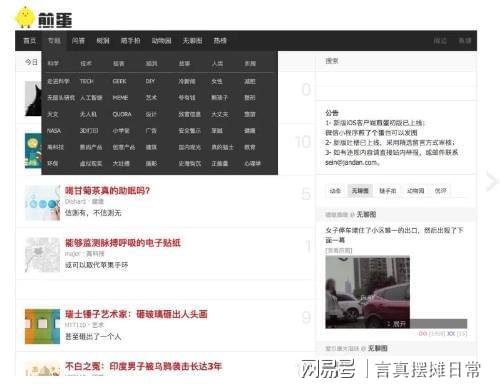This screenshot has height=389, width=500.
Task: Choose 天文 from the dropdown menu
Action: point(53,114)
